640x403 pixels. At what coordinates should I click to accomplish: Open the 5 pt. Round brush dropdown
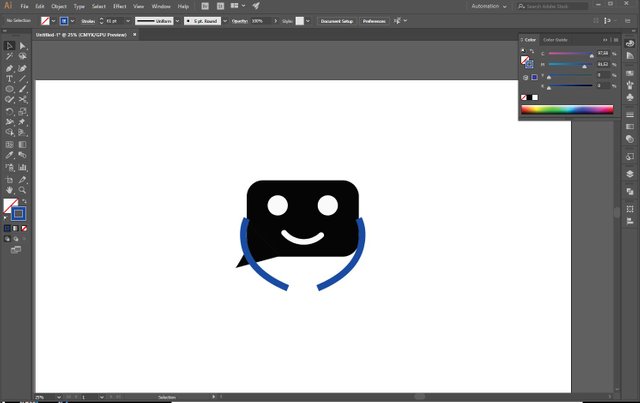pos(225,20)
